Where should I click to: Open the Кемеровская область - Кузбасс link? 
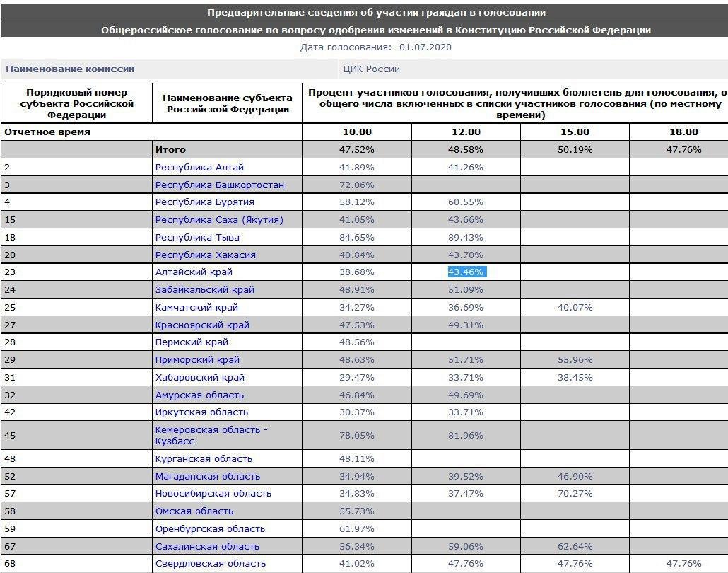coord(211,436)
